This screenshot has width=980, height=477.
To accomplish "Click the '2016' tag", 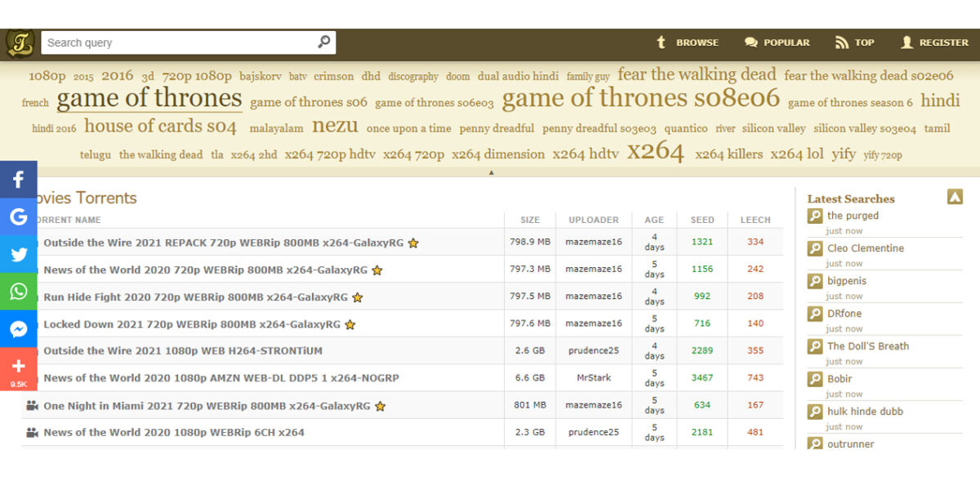I will tap(117, 75).
